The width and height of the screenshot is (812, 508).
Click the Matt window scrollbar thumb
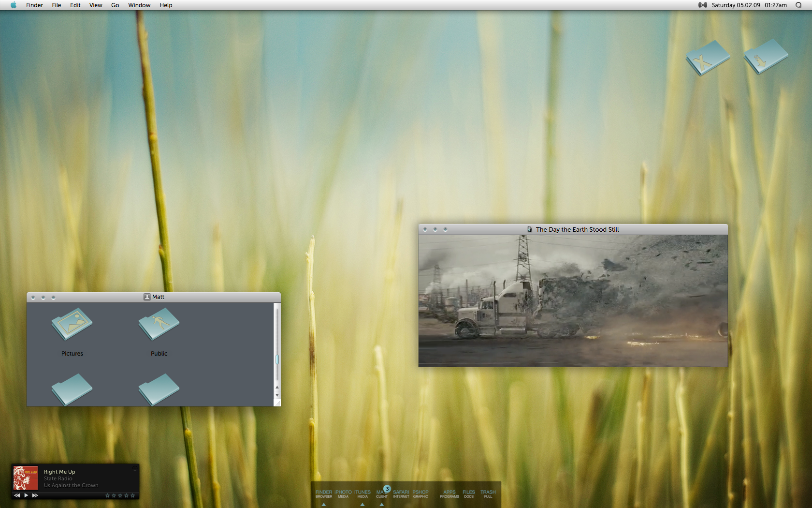point(277,359)
